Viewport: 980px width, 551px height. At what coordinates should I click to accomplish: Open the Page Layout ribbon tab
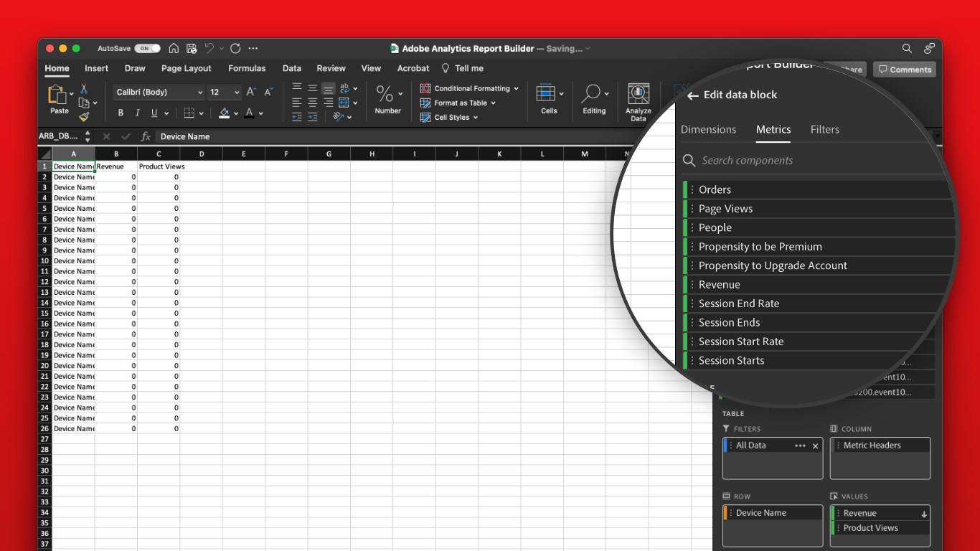[187, 68]
